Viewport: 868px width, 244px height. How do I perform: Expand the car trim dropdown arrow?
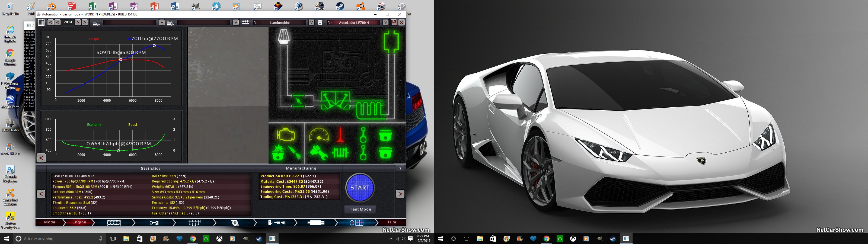coord(236,23)
